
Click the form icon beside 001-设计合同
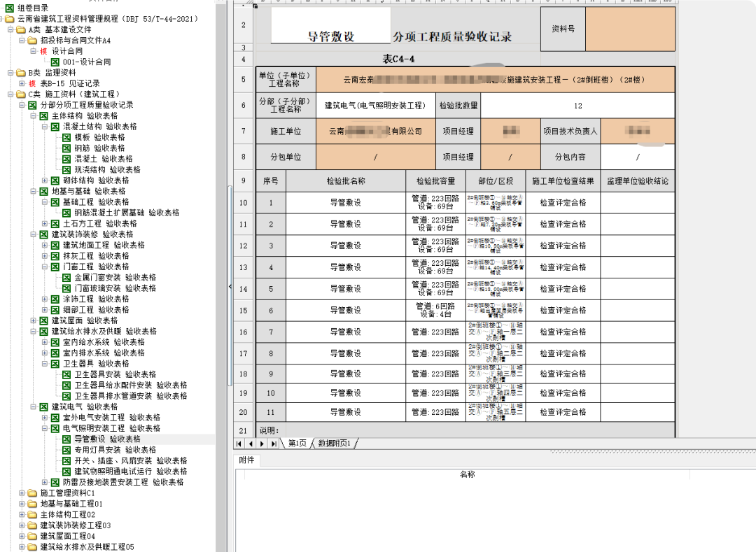point(55,62)
